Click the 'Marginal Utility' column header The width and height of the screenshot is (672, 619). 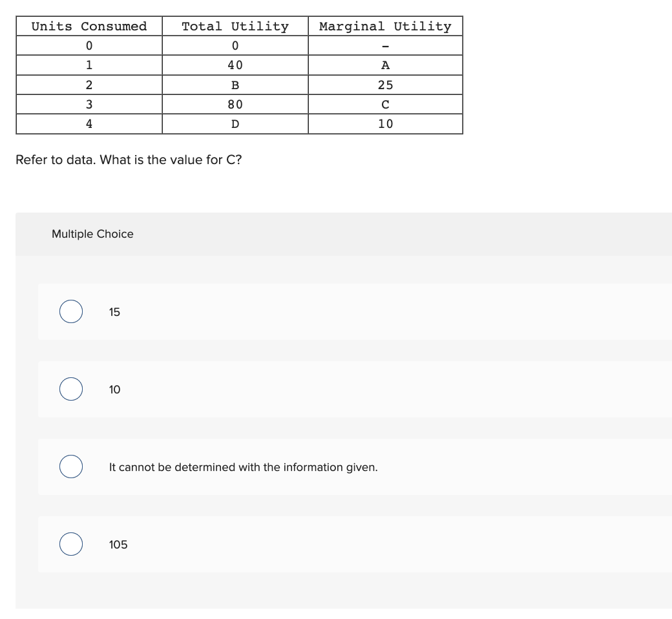pos(384,26)
